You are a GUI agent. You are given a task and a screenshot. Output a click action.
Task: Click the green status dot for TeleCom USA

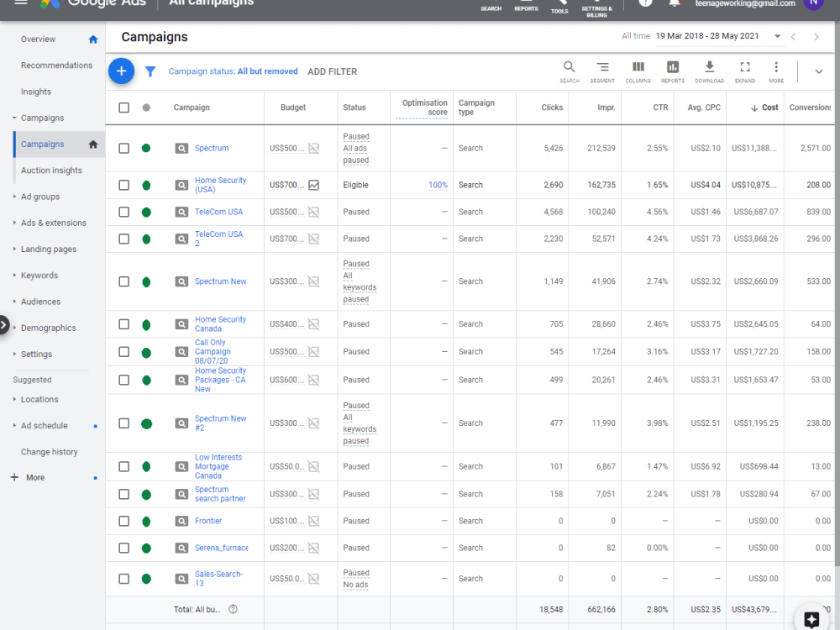[x=146, y=213]
